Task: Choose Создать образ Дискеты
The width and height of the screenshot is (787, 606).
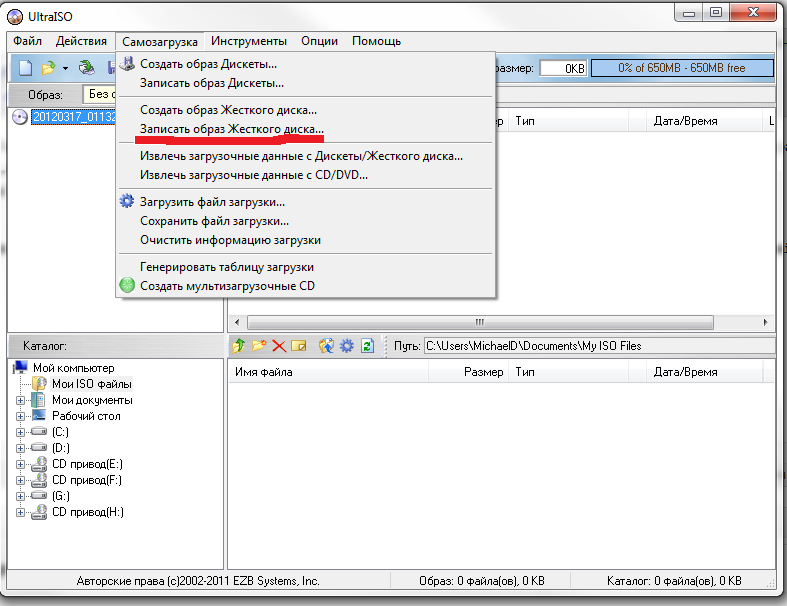Action: [306, 64]
